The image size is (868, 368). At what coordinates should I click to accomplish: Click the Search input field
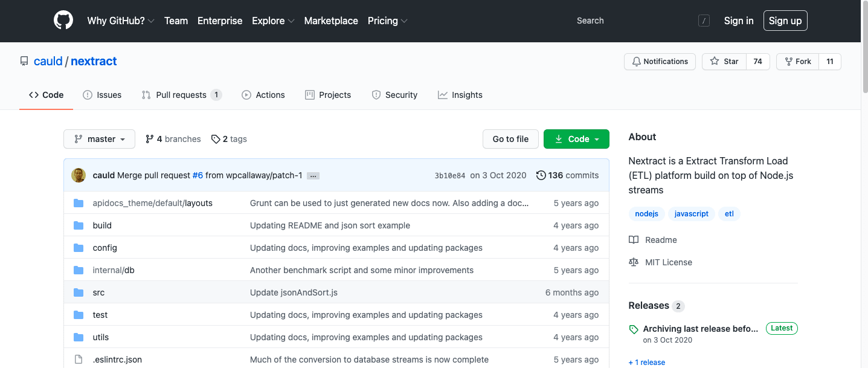(x=641, y=21)
